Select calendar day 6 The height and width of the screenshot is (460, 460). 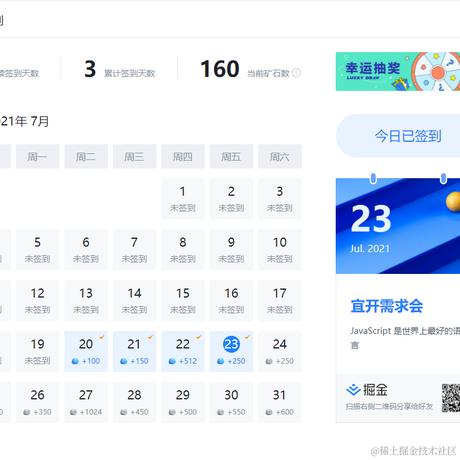[x=86, y=250]
